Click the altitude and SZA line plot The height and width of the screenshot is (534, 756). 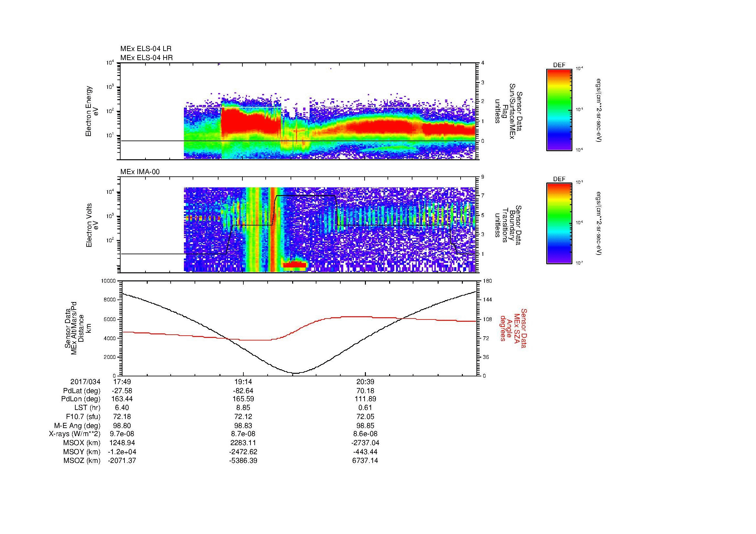(299, 328)
